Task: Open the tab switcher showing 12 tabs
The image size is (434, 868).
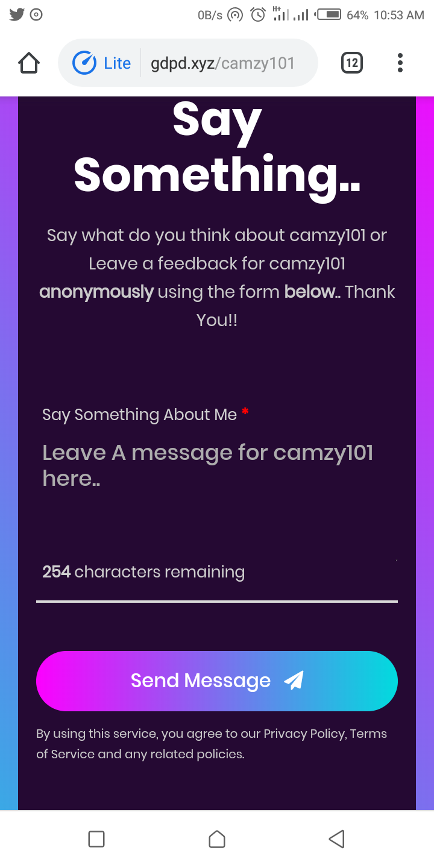Action: [352, 63]
